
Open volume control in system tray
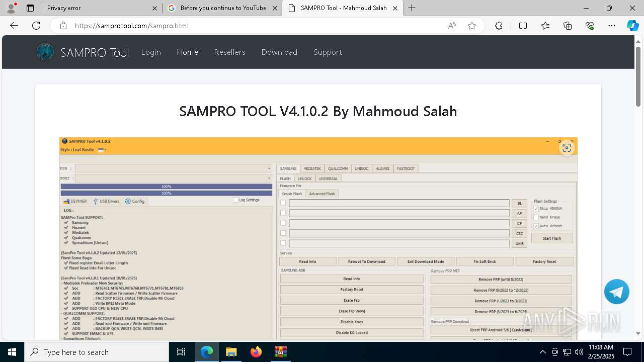point(579,352)
